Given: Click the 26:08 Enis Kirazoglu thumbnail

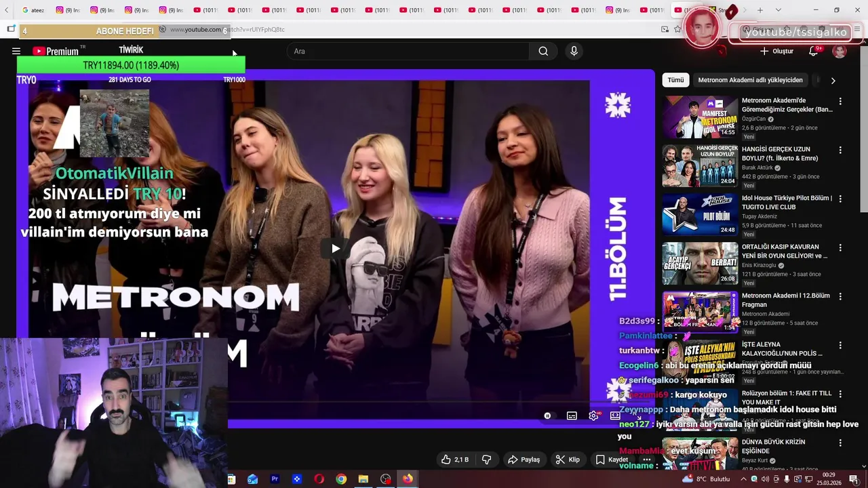Looking at the screenshot, I should point(700,264).
